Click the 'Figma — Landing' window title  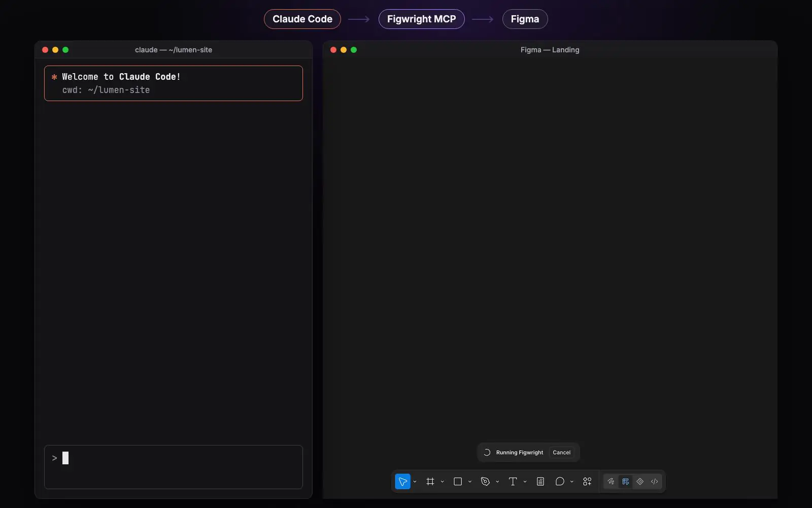[550, 50]
